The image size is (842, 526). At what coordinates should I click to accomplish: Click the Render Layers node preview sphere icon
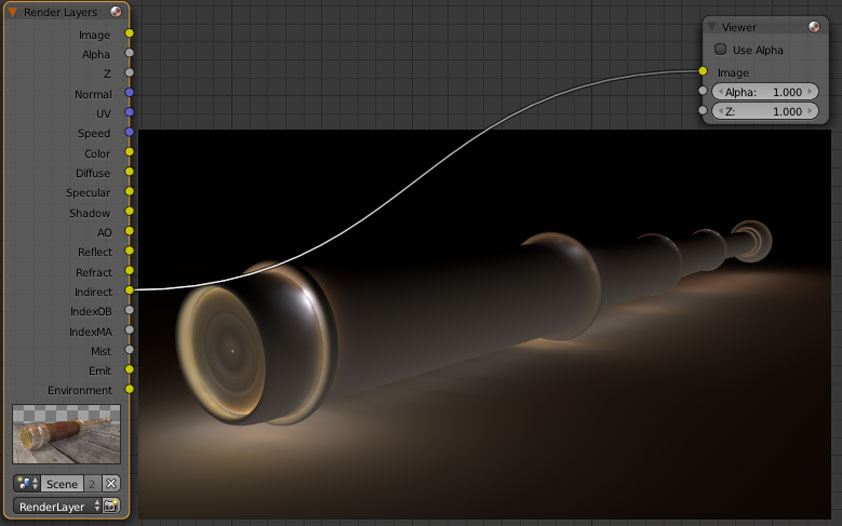point(116,12)
